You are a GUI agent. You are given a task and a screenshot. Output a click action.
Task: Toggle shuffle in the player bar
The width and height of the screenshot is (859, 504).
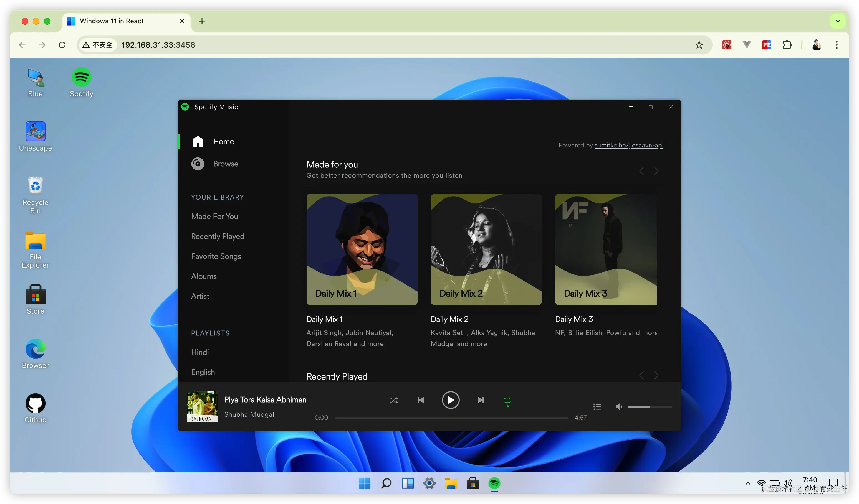click(x=394, y=400)
